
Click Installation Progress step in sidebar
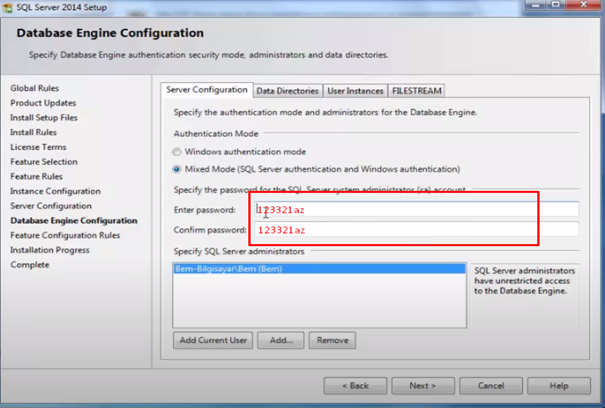(50, 250)
